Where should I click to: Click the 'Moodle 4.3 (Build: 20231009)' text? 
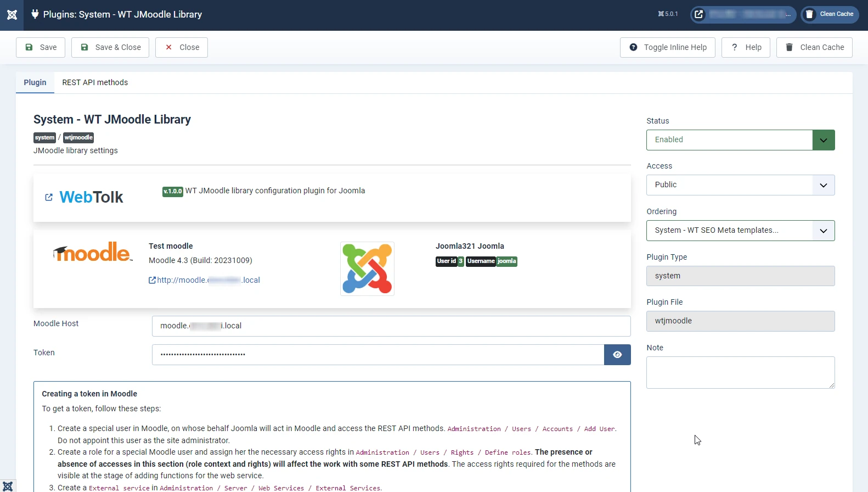click(x=200, y=260)
